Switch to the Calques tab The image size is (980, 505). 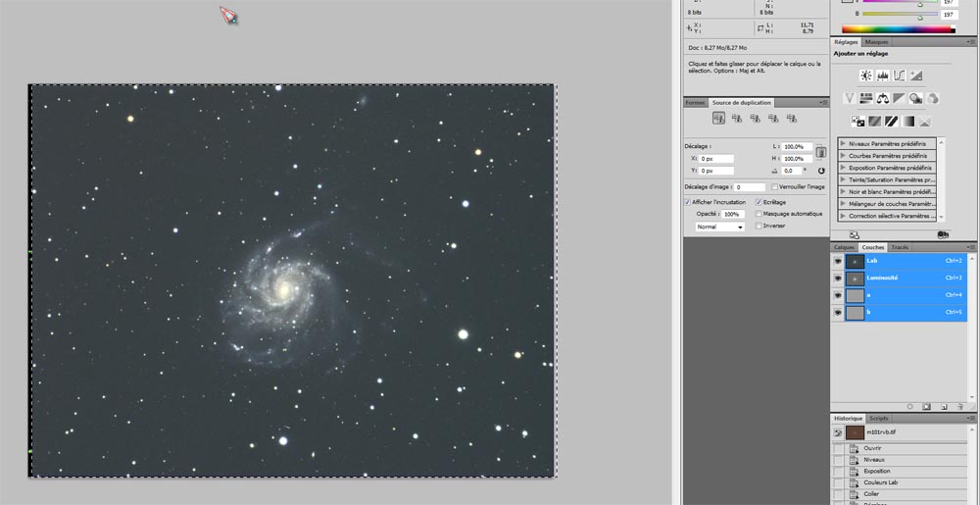tap(845, 247)
